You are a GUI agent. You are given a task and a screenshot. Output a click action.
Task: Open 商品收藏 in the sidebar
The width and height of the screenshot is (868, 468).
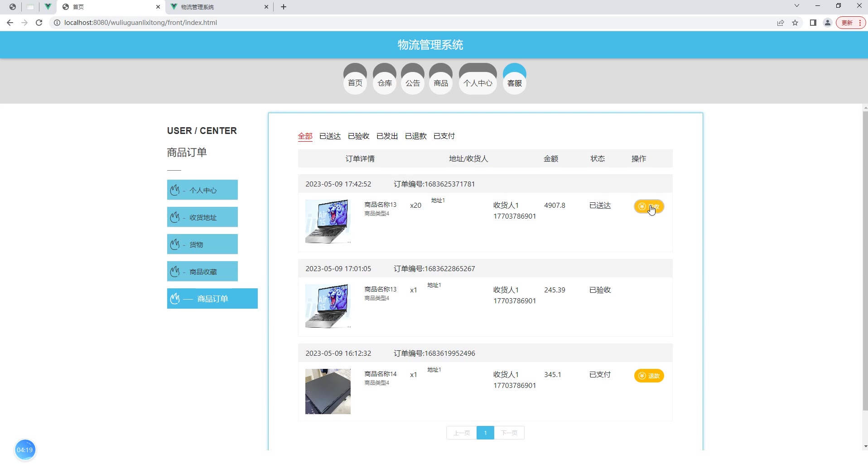pyautogui.click(x=203, y=272)
